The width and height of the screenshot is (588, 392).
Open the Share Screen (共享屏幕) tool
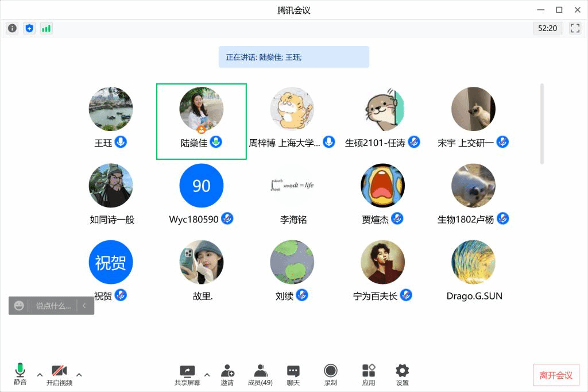187,374
